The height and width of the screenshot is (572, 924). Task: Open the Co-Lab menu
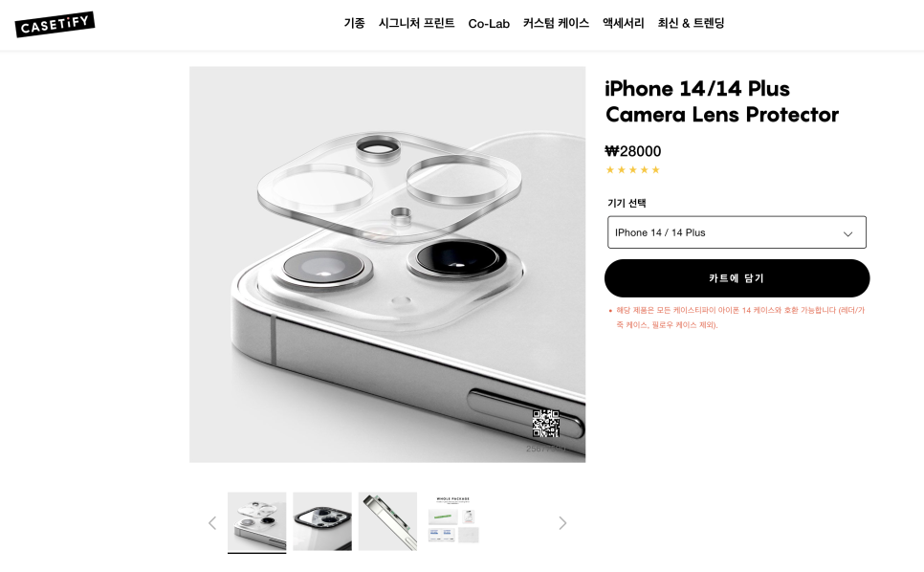coord(489,24)
